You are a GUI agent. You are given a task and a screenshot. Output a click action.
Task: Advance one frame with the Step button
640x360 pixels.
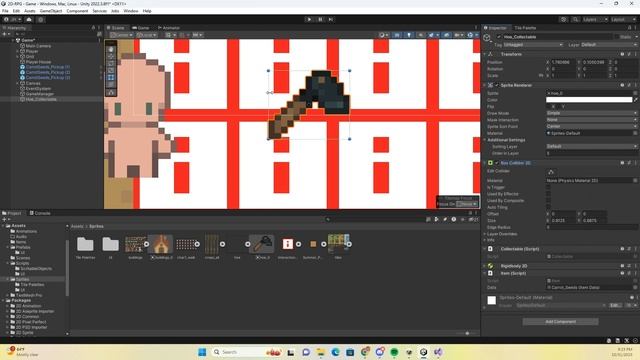point(331,19)
